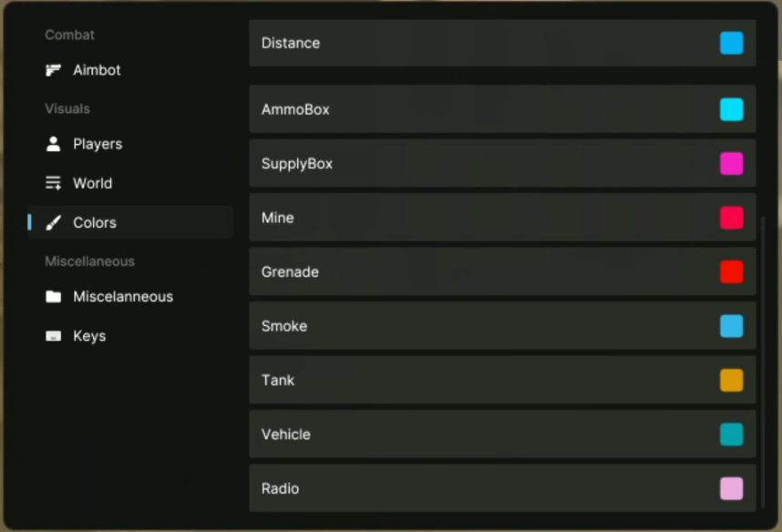This screenshot has height=532, width=782.
Task: Open the Aimbot tab
Action: point(97,70)
